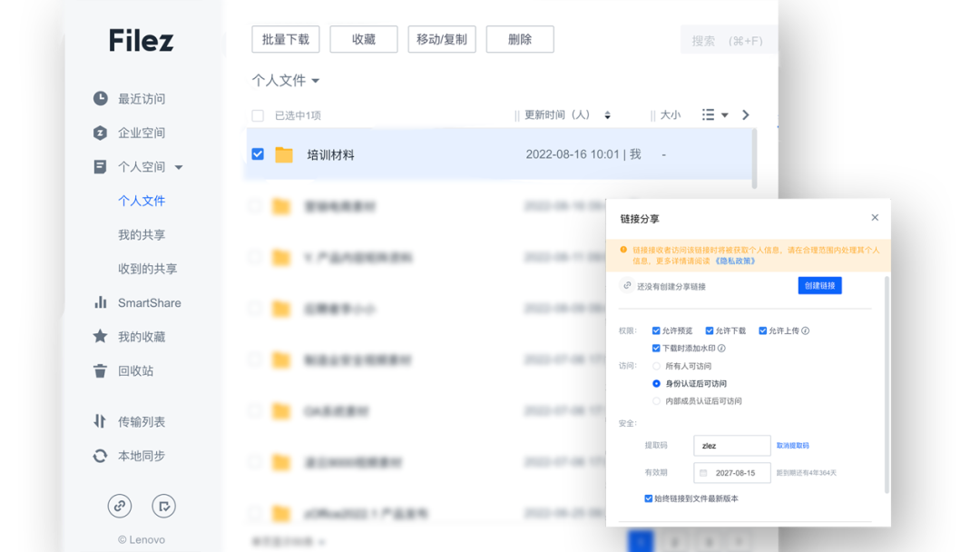The width and height of the screenshot is (980, 552).
Task: Click the 2022-08-16 10:01 timestamp
Action: coord(573,154)
